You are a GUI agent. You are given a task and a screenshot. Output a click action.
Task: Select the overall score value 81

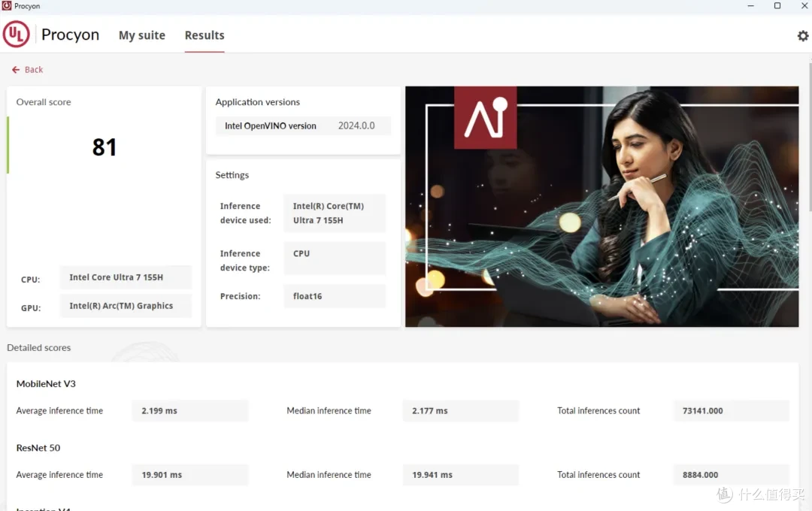pos(104,147)
